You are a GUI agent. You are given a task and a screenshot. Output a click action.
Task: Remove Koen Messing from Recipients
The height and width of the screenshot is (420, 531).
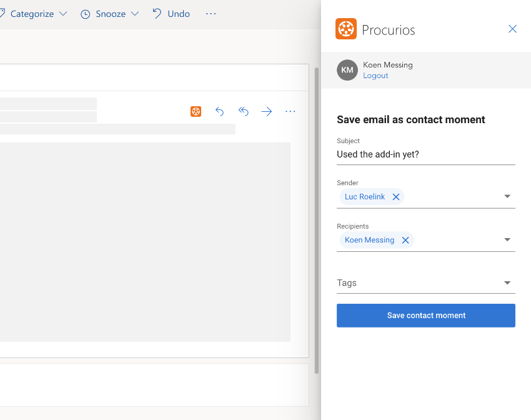tap(405, 240)
